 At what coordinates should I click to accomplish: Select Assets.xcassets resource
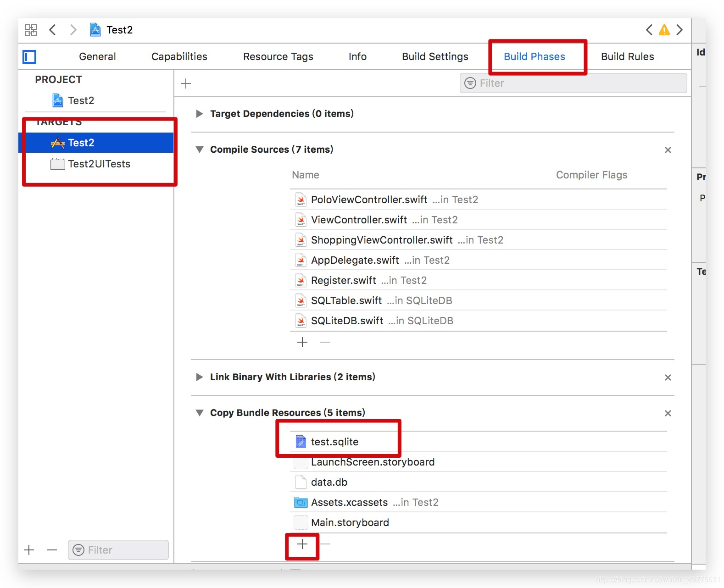click(479, 502)
